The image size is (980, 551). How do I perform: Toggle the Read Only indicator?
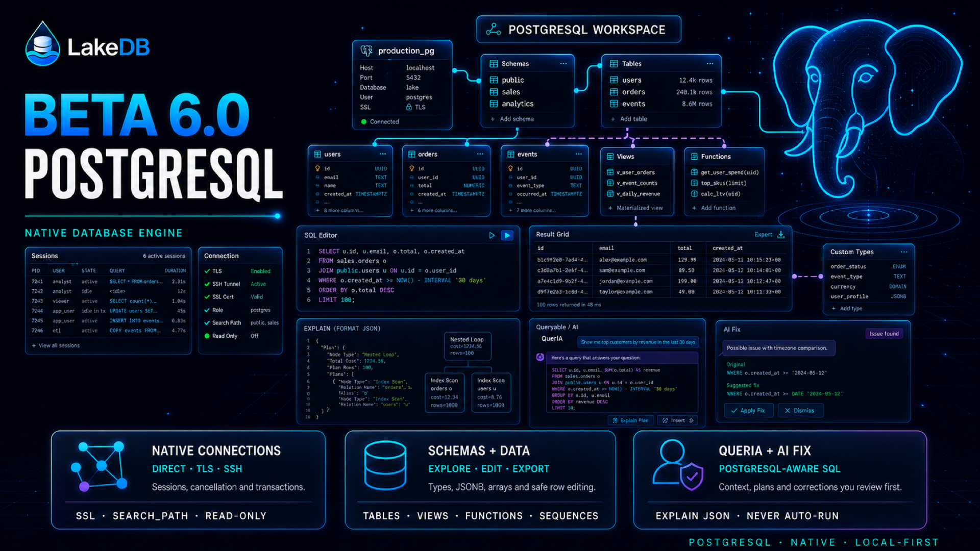pyautogui.click(x=207, y=336)
